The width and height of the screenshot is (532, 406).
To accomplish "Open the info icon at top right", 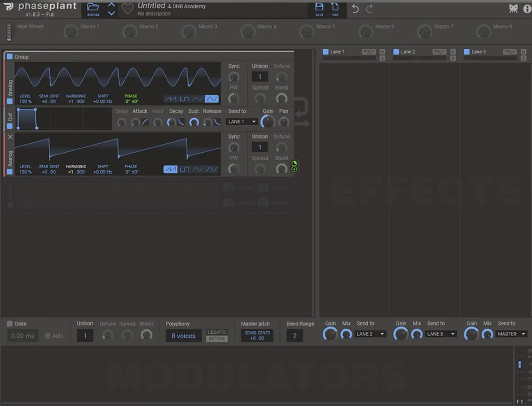I will point(527,9).
